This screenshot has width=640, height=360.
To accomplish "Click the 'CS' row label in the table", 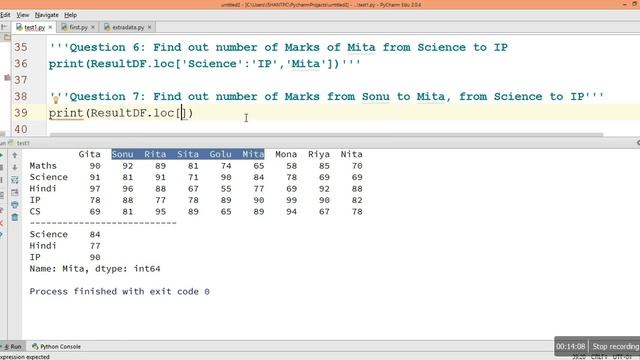I will click(x=35, y=211).
